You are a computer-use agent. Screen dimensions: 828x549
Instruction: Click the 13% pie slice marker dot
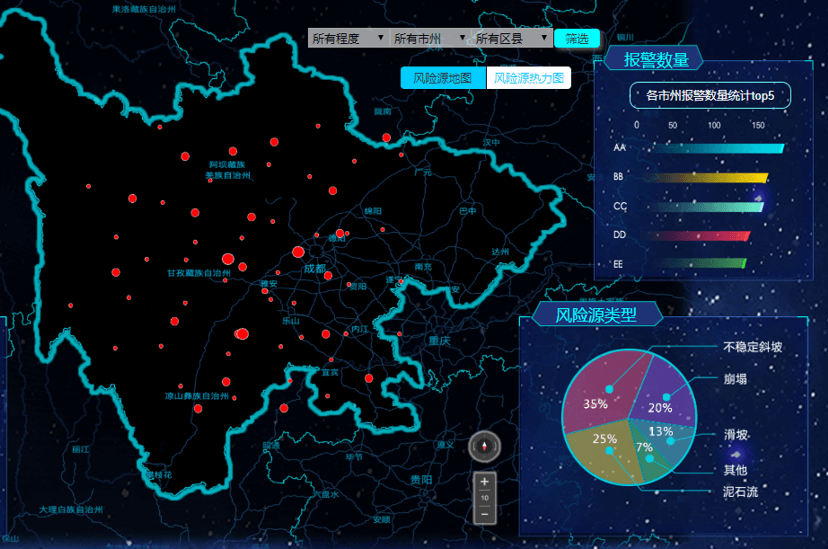click(671, 441)
